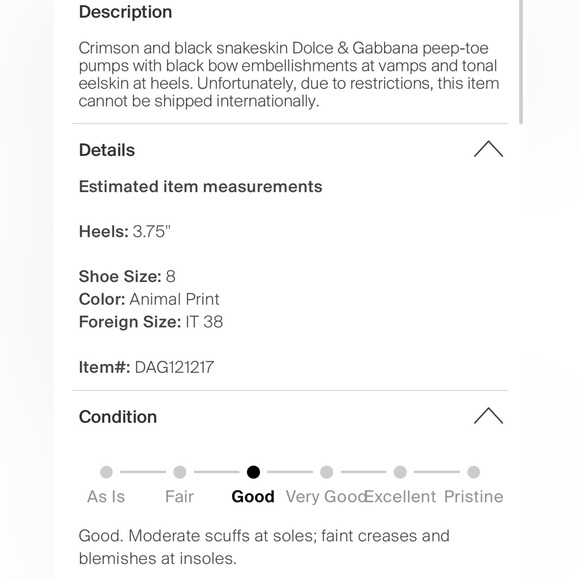Click the Fair condition label

click(x=179, y=497)
